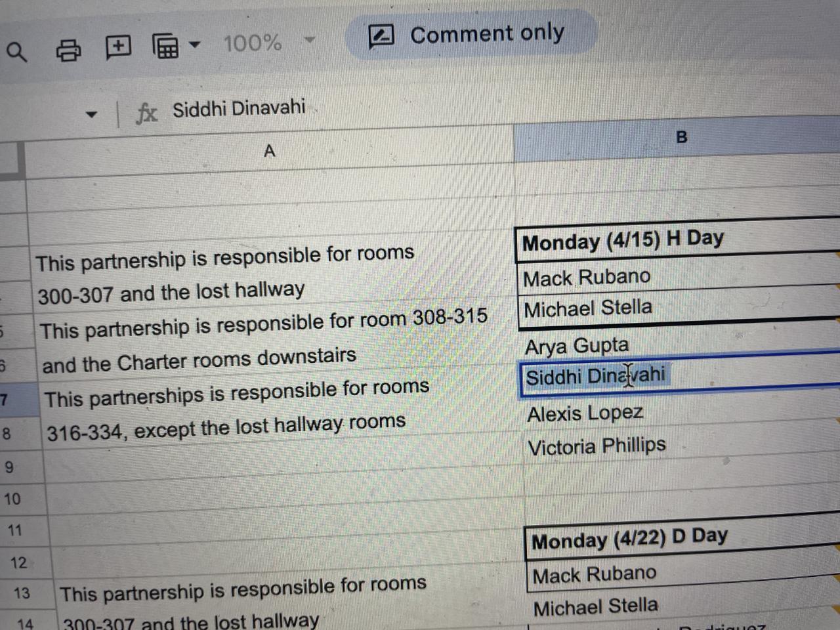Open the 100% zoom dropdown

(310, 41)
